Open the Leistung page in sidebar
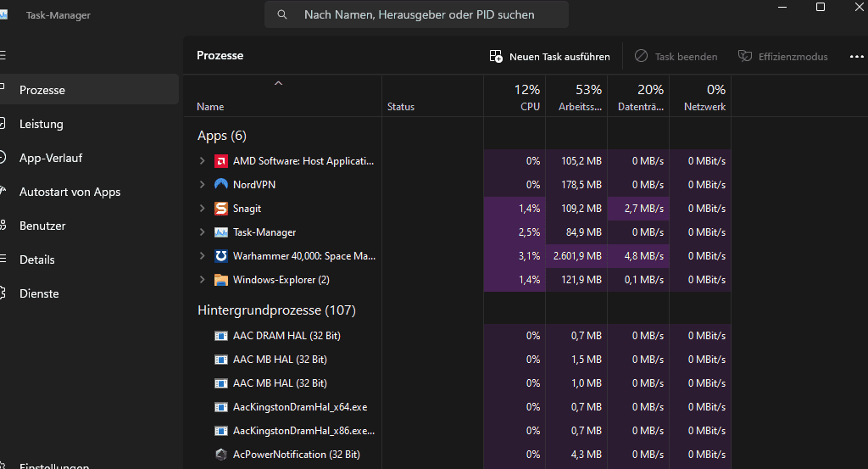Viewport: 868px width, 469px height. [x=42, y=124]
